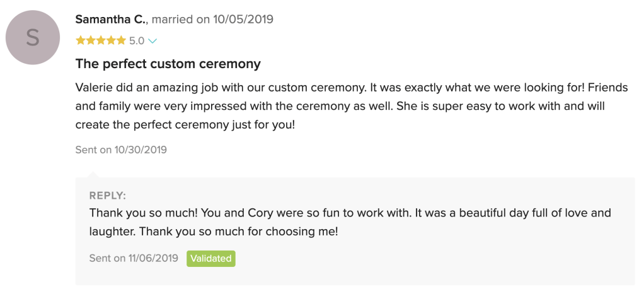644x296 pixels.
Task: Click the "S" reviewer avatar circle
Action: pos(32,37)
